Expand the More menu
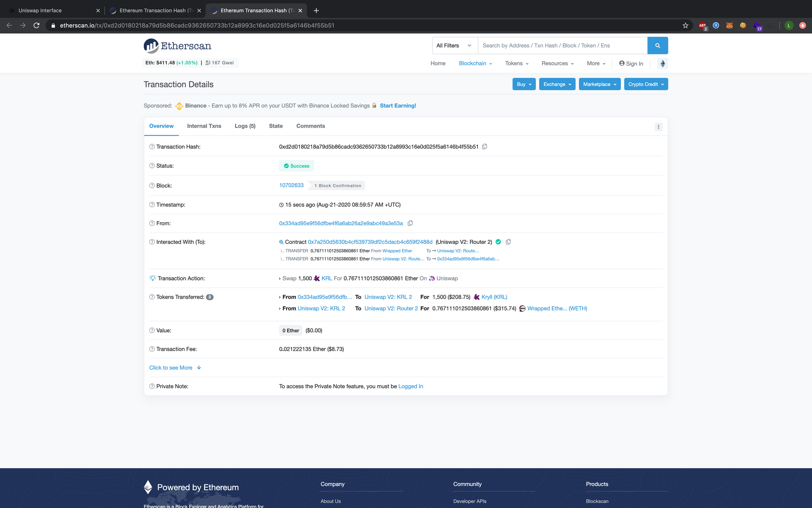Image resolution: width=812 pixels, height=508 pixels. pyautogui.click(x=596, y=63)
